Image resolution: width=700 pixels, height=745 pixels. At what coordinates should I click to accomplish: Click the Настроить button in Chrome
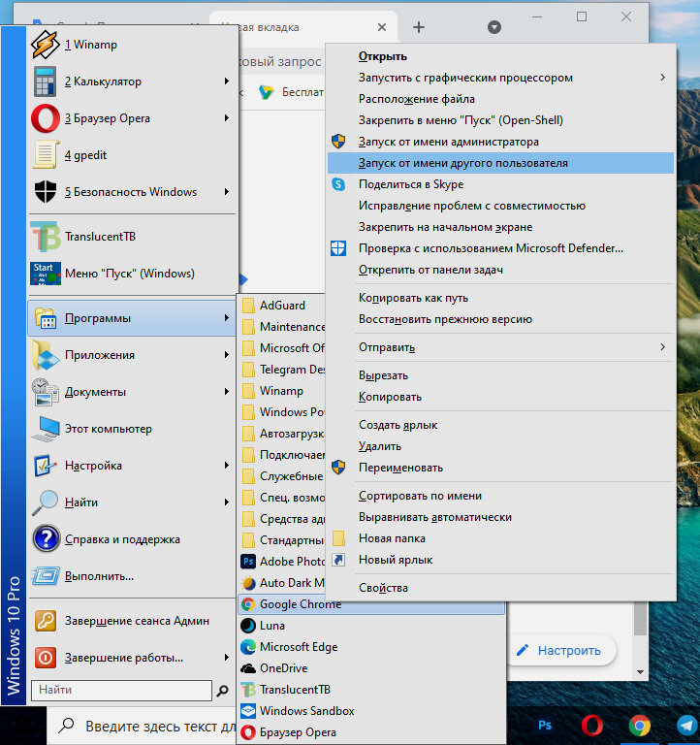tap(560, 651)
